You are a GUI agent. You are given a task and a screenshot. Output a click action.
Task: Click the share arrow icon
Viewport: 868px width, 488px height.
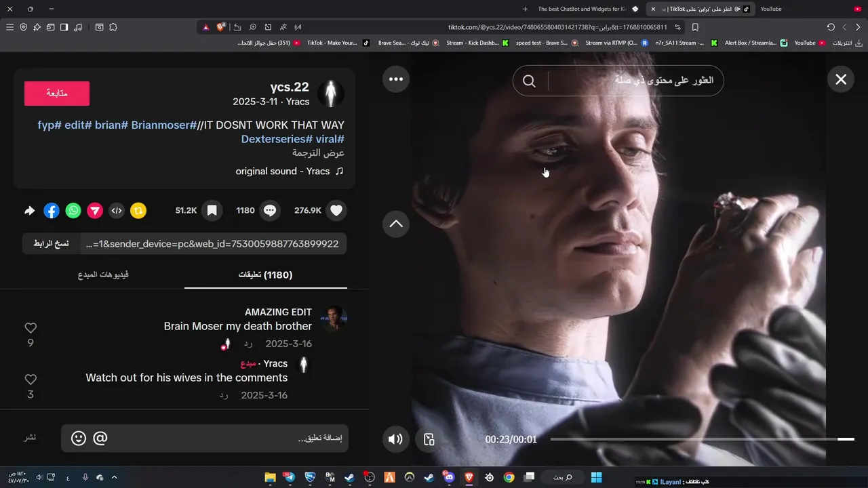pos(29,211)
